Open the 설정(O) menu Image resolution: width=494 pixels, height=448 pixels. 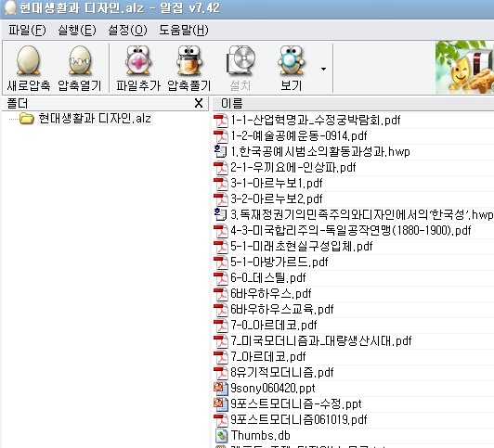pos(127,31)
